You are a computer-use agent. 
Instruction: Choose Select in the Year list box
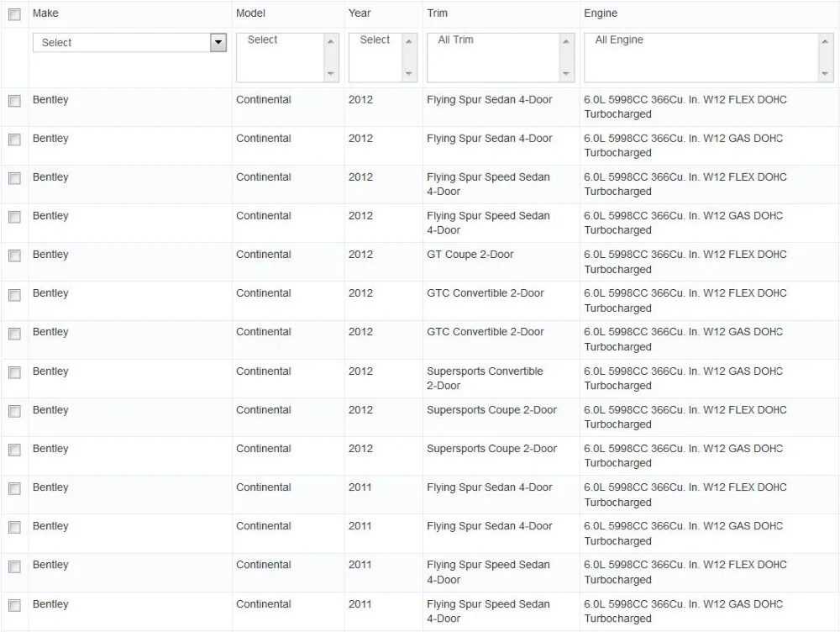[375, 39]
